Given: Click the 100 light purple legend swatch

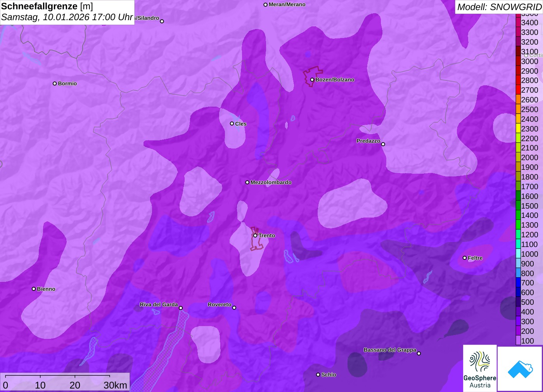Looking at the screenshot, I should (x=518, y=340).
